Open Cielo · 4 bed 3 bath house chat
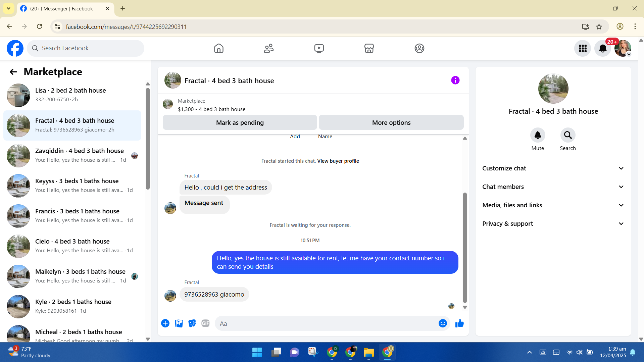Screen dimensions: 644x362 click(72, 246)
